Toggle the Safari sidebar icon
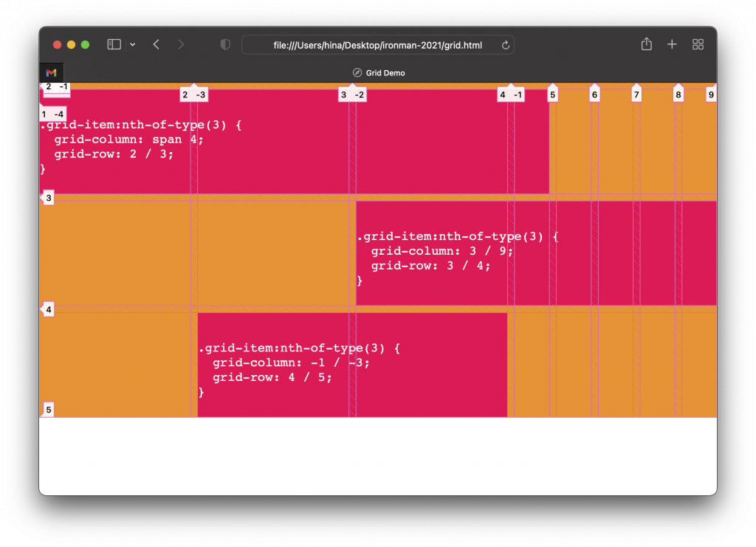756x547 pixels. click(114, 44)
